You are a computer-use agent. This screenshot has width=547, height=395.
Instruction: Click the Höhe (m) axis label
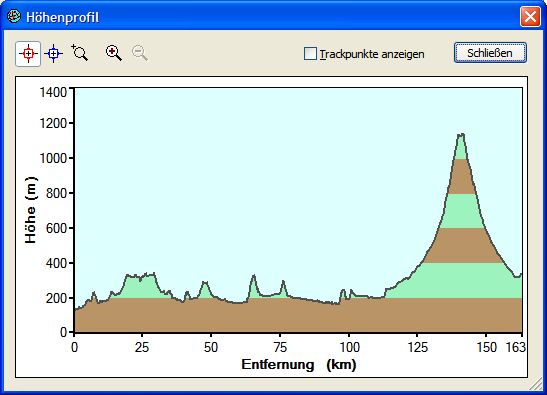pos(31,210)
